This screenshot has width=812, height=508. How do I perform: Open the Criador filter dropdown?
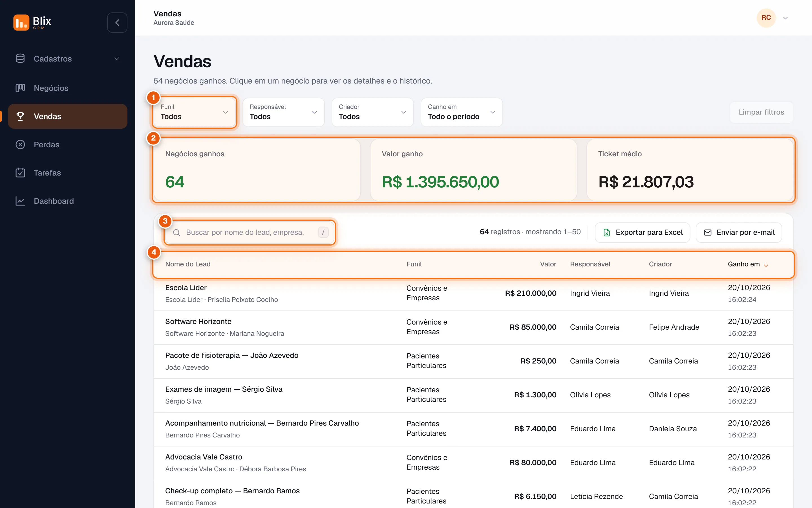pos(372,112)
